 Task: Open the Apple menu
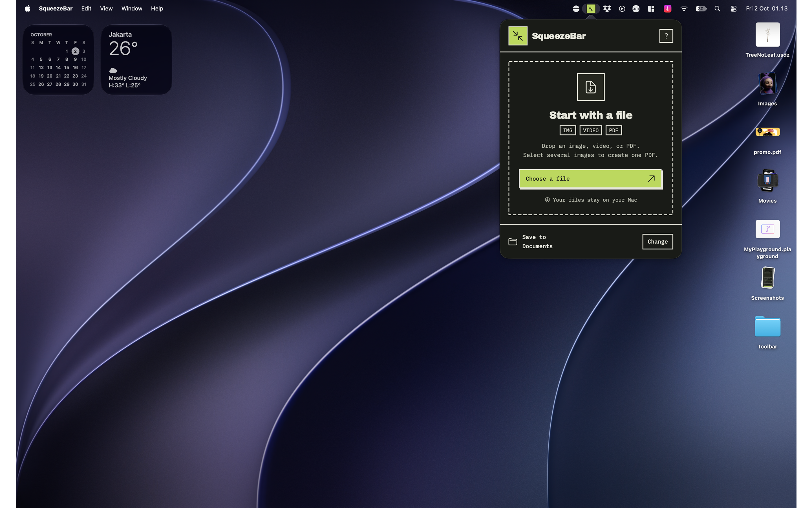(28, 8)
